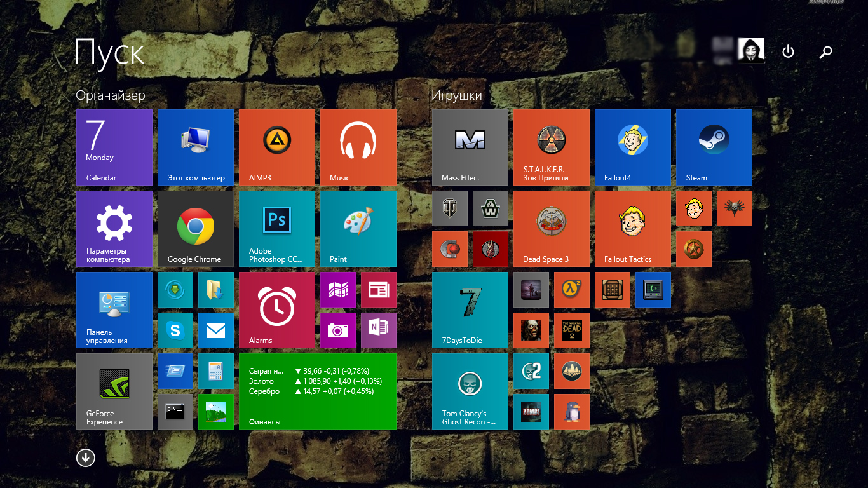Open the search magnifier icon
Image resolution: width=868 pixels, height=488 pixels.
point(825,51)
